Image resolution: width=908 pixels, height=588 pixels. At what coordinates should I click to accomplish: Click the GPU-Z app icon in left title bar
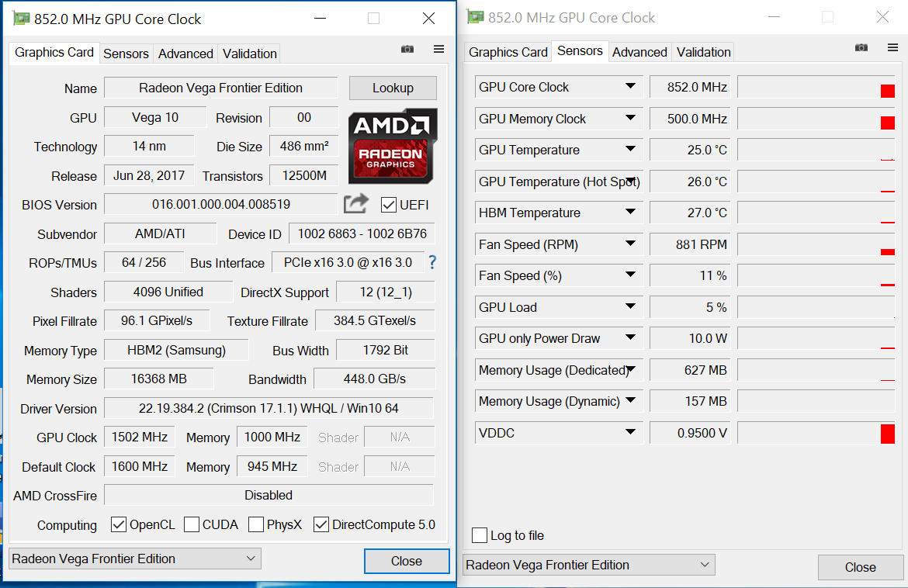[21, 19]
